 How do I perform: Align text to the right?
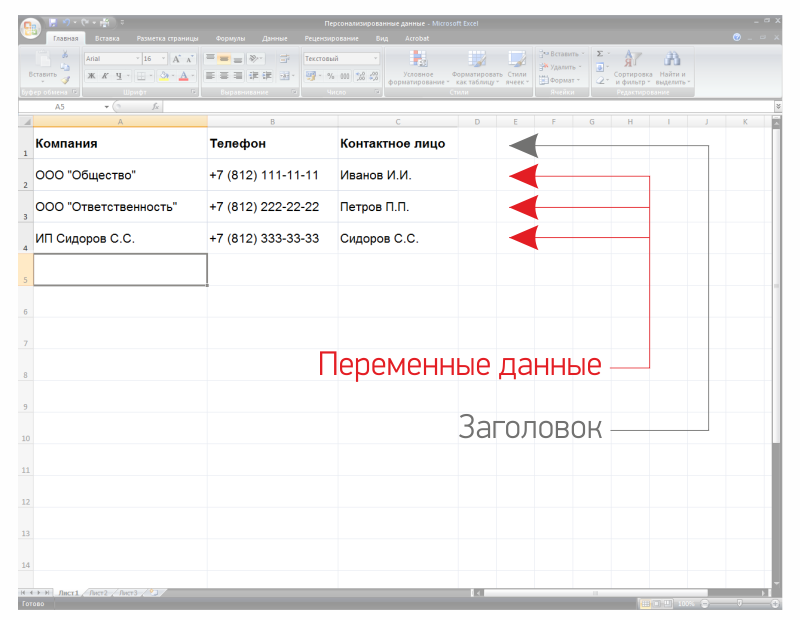(x=238, y=76)
